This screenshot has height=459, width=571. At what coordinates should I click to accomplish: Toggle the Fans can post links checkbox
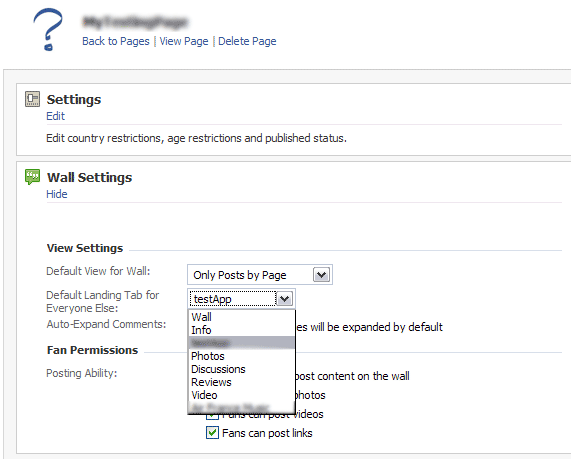pos(212,433)
